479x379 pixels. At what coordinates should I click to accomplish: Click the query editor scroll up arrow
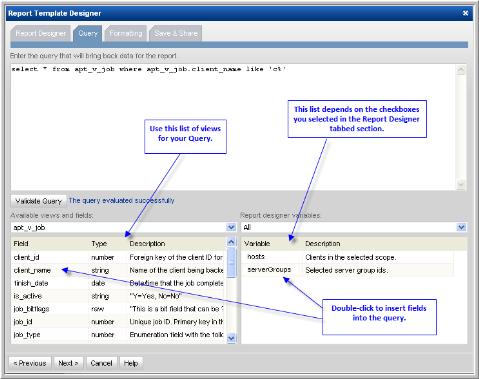(461, 70)
